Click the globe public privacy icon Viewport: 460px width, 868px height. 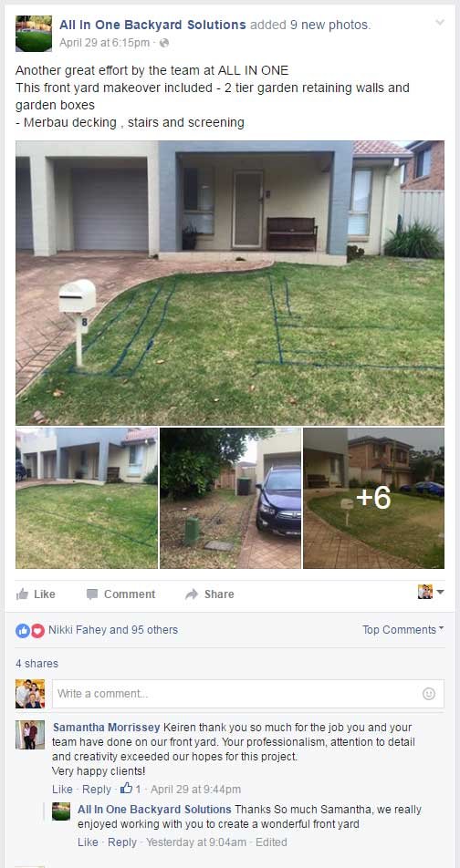pyautogui.click(x=164, y=43)
